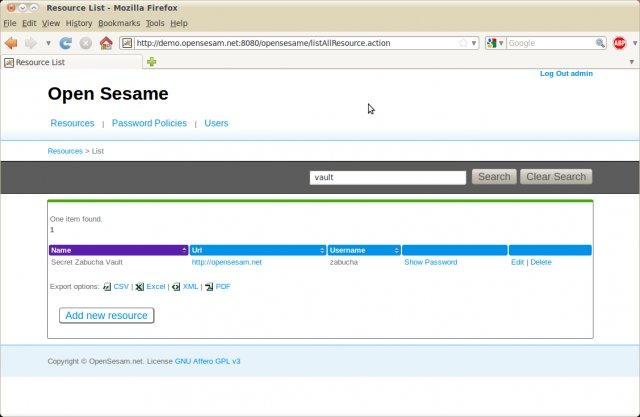640x417 pixels.
Task: Open the back history dropdown arrow
Action: pyautogui.click(x=48, y=43)
